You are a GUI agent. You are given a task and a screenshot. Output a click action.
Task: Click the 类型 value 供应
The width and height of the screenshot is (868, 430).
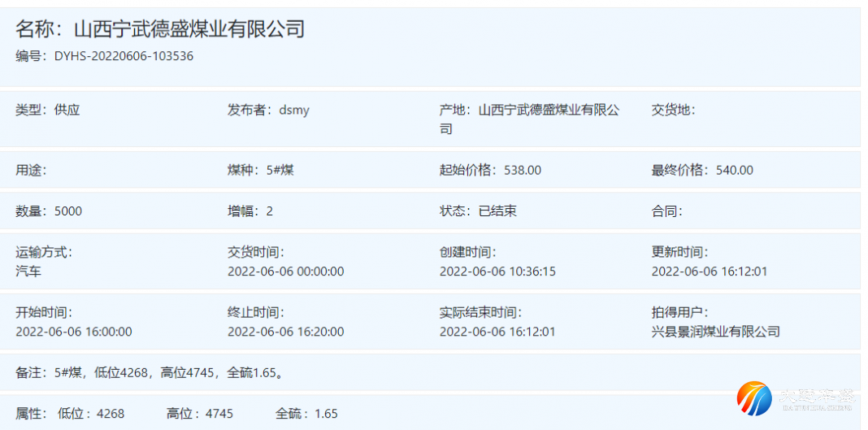(67, 111)
